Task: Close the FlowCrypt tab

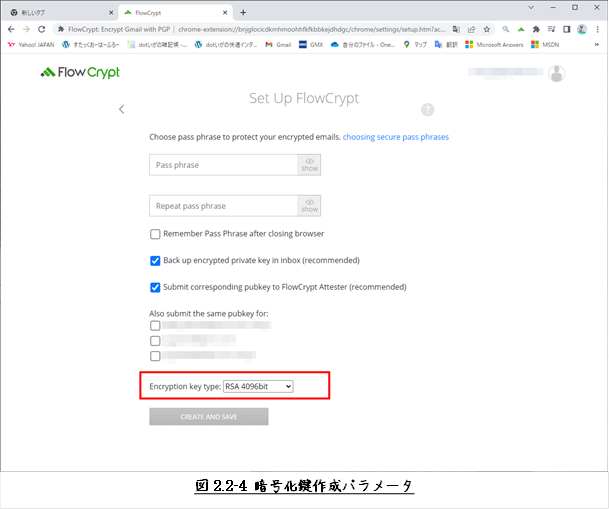Action: tap(225, 13)
